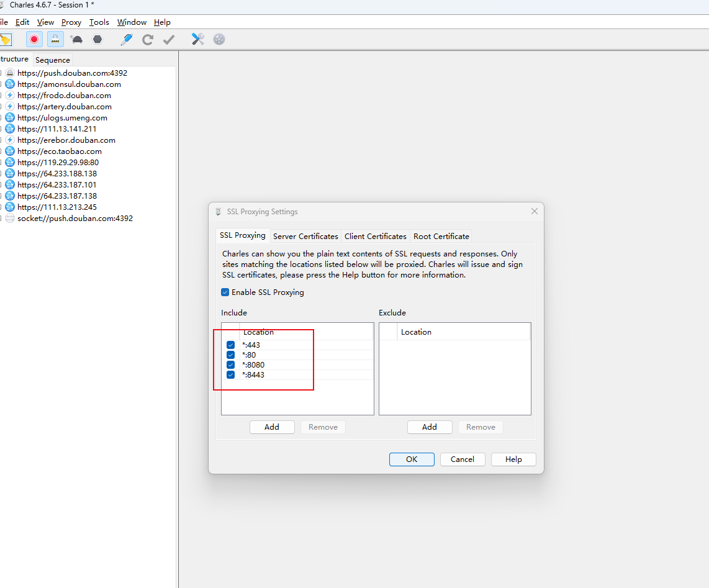Click globe icon beside amonsul.douban.com
Viewport: 709px width, 588px height.
coord(10,84)
